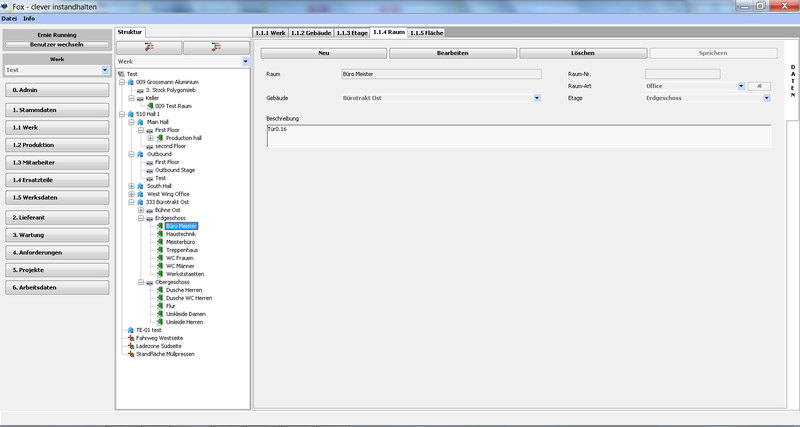Screen dimensions: 800x427
Task: Open the Etage dropdown arrow
Action: [767, 99]
